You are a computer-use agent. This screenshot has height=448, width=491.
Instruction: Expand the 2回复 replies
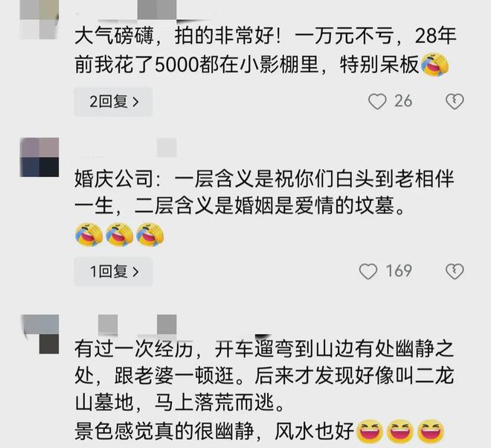(113, 102)
